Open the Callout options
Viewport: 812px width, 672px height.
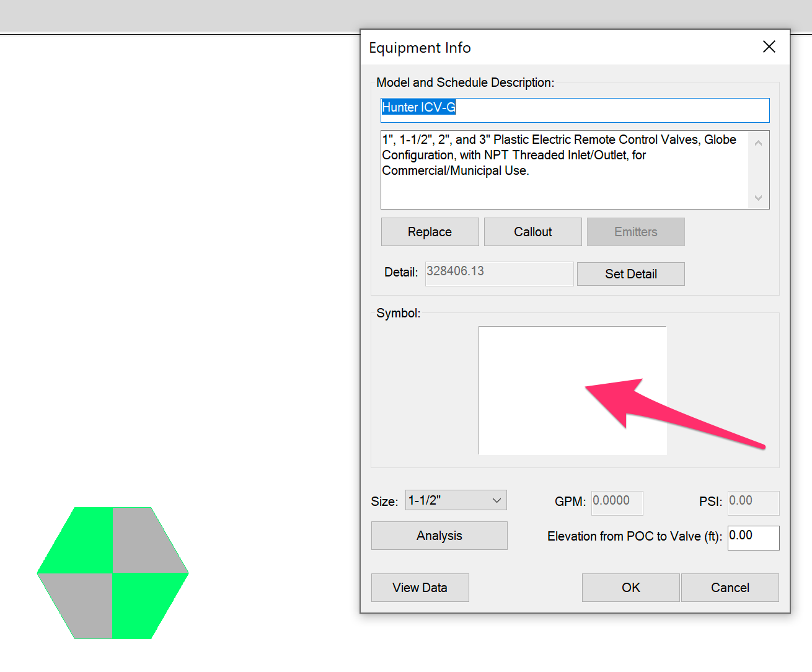[x=532, y=232]
